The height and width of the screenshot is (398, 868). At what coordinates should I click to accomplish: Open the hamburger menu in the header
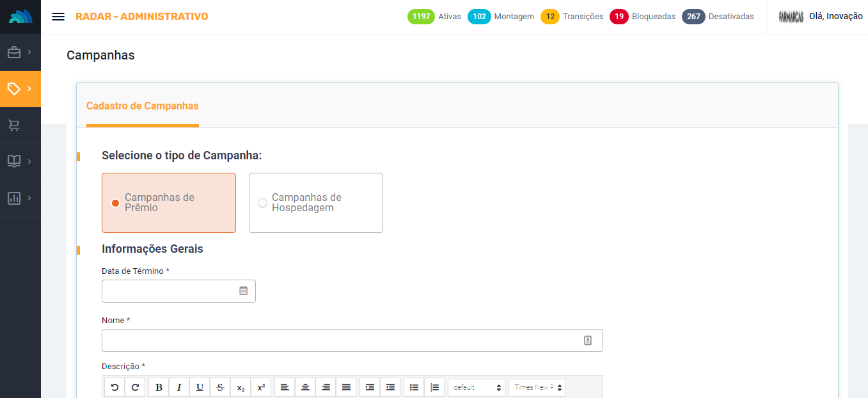[58, 17]
